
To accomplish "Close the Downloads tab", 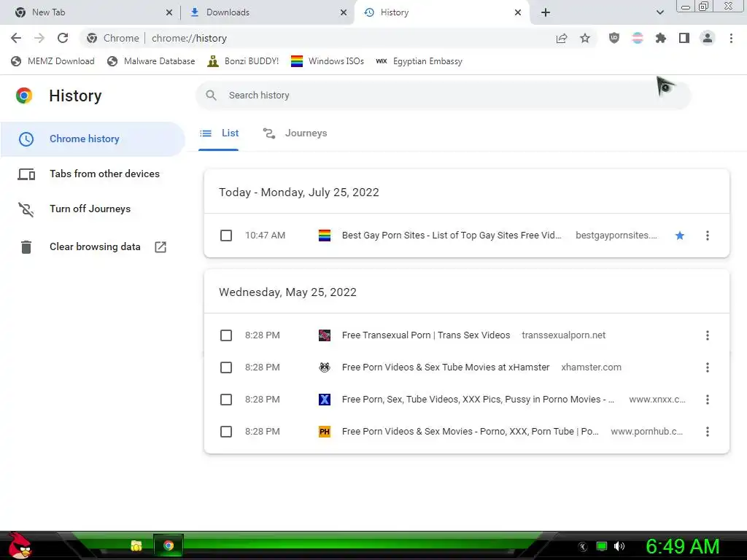I will (x=344, y=13).
